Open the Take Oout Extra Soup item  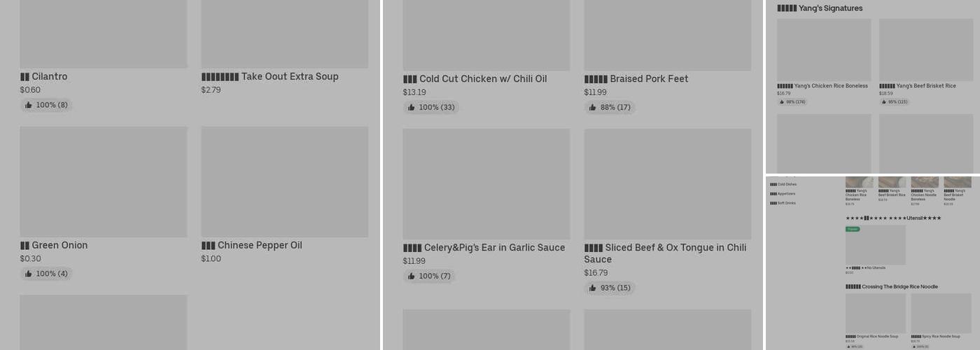point(289,76)
